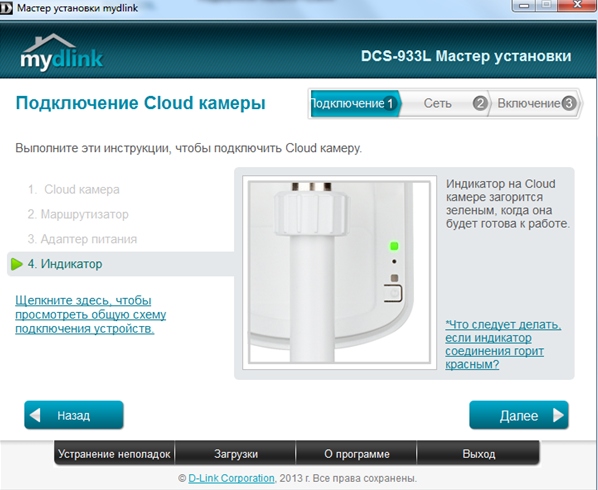Click the instruction text about connecting Cloud camera
The width and height of the screenshot is (598, 490).
pos(188,148)
